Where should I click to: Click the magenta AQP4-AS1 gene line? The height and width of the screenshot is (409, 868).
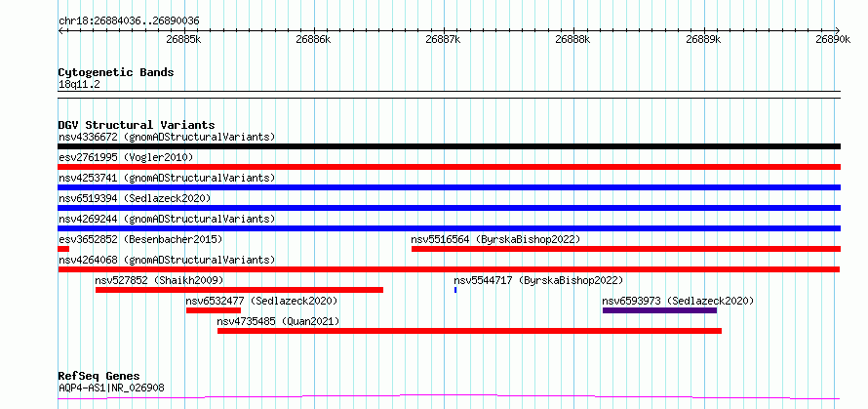tap(449, 397)
